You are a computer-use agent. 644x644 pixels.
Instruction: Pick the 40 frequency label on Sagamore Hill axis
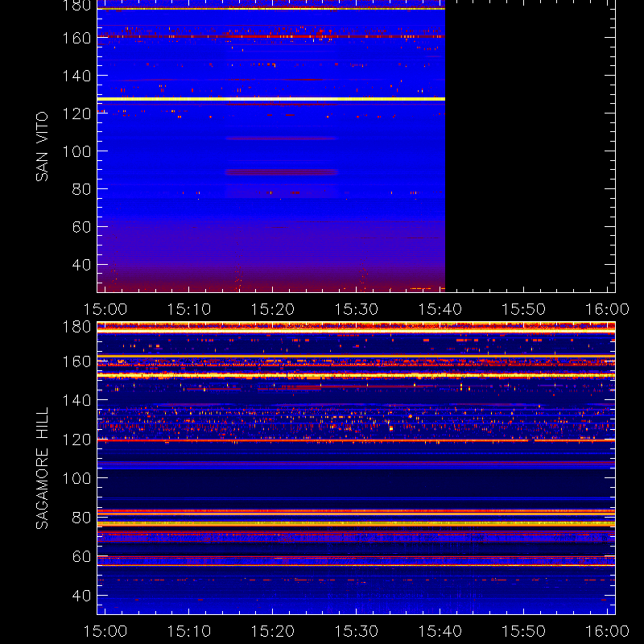81,596
